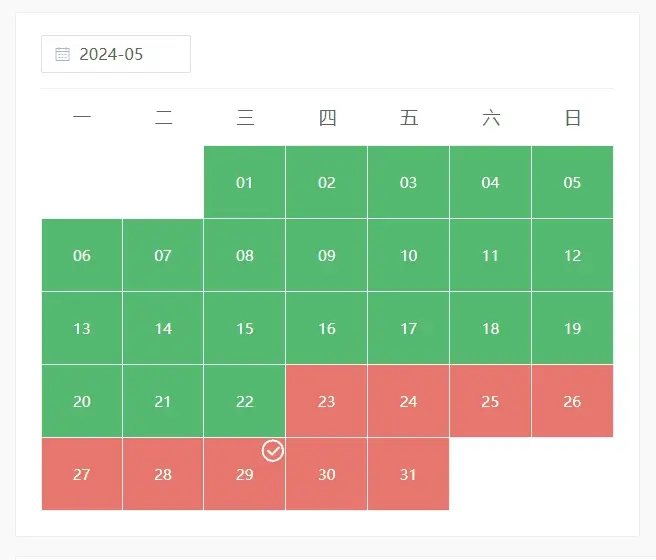Click red date cell 30
This screenshot has width=656, height=560.
point(327,474)
